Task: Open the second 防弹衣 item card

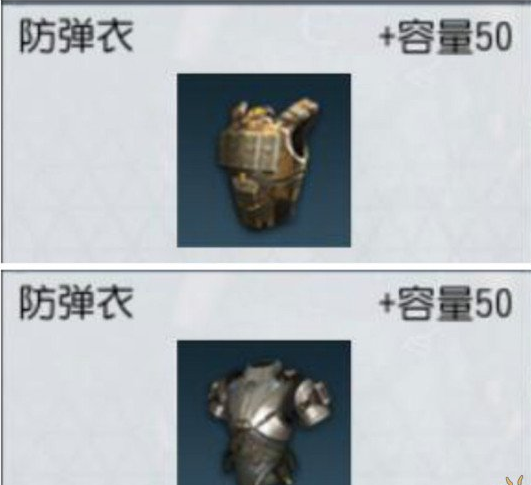Action: click(x=266, y=378)
